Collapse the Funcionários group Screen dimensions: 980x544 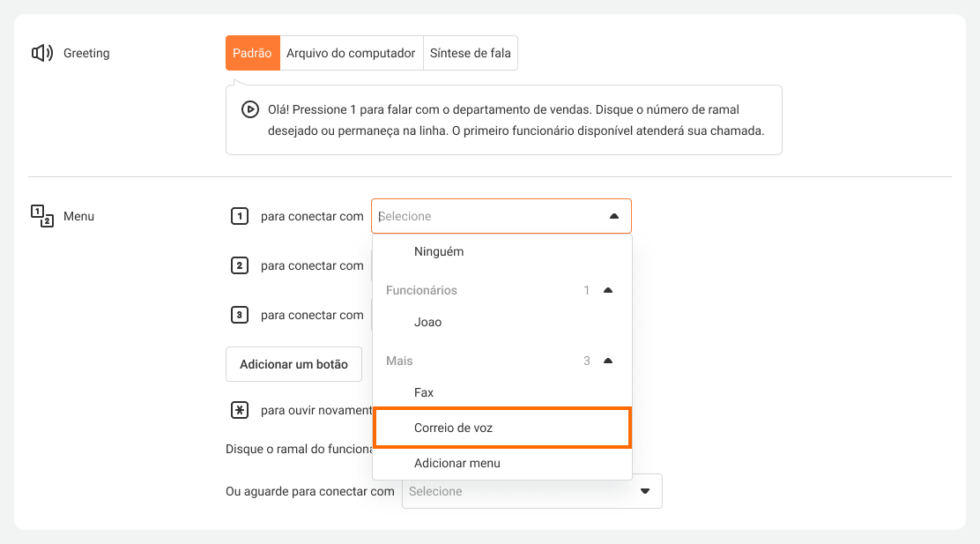click(607, 290)
